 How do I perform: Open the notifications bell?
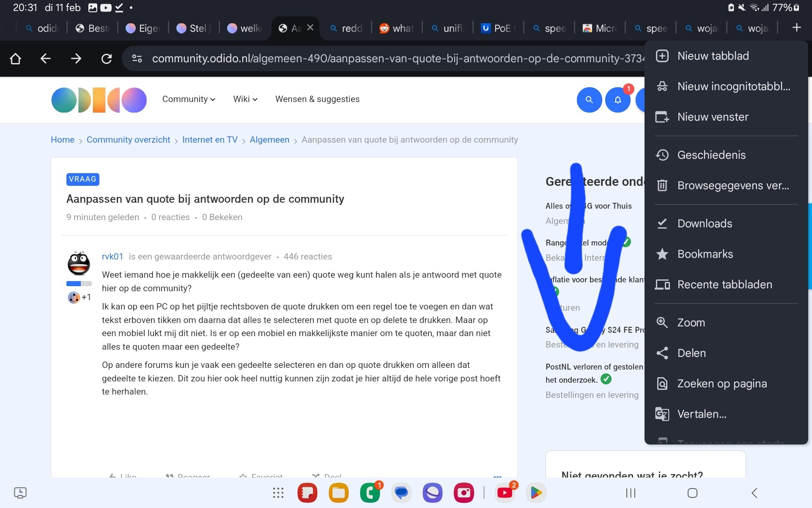pos(618,100)
